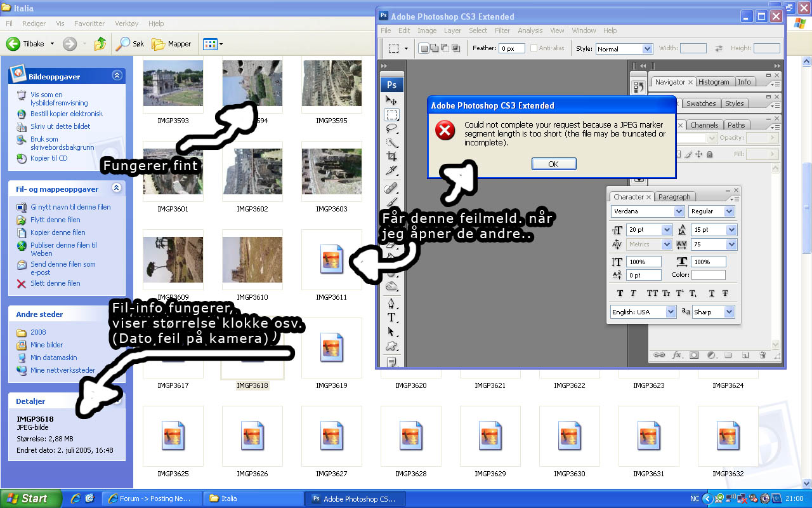This screenshot has height=508, width=812.
Task: Select the Lasso tool
Action: pos(391,128)
